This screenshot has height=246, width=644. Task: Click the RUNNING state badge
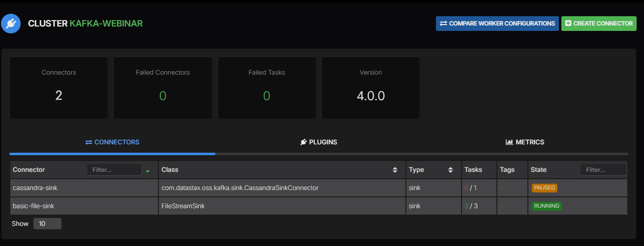click(x=547, y=206)
